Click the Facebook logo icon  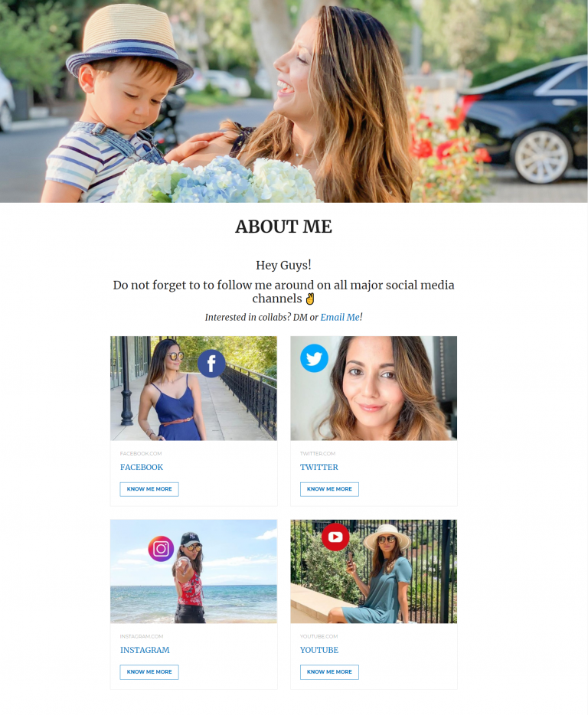coord(211,364)
